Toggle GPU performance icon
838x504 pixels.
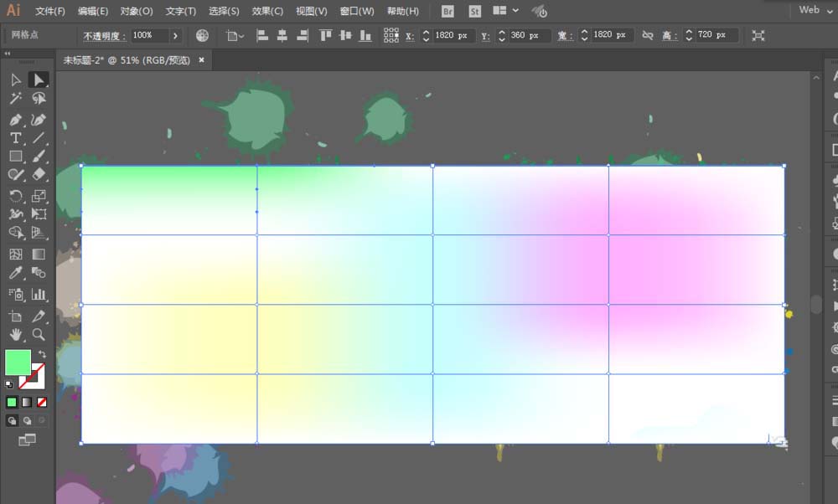(x=539, y=11)
